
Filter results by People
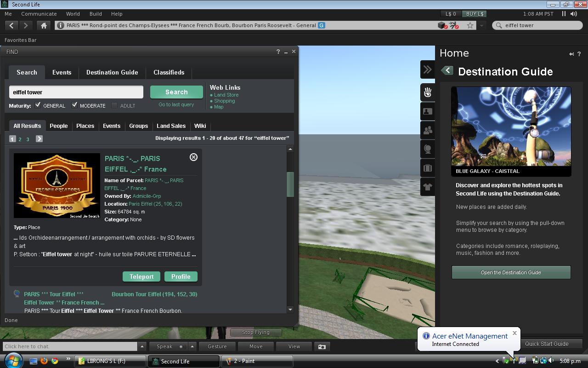[x=58, y=126]
